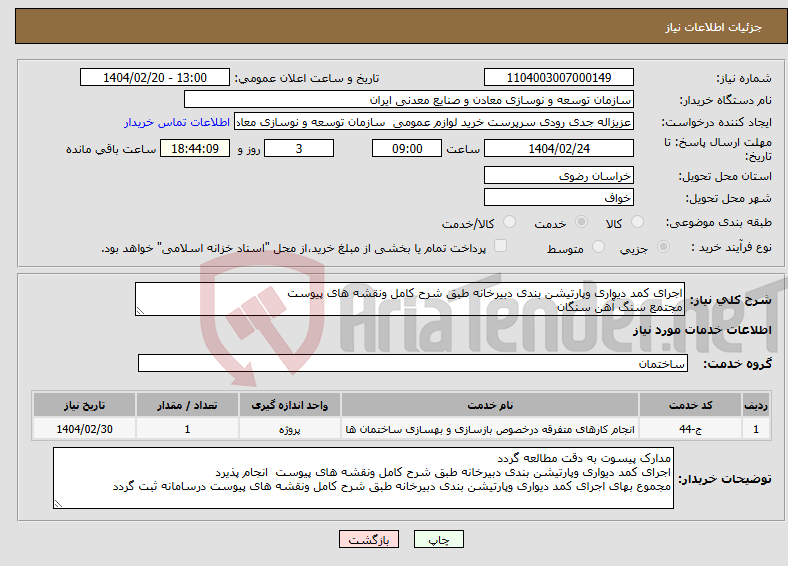The height and width of the screenshot is (566, 788).
Task: Click the unit cell پروژه
Action: [289, 429]
